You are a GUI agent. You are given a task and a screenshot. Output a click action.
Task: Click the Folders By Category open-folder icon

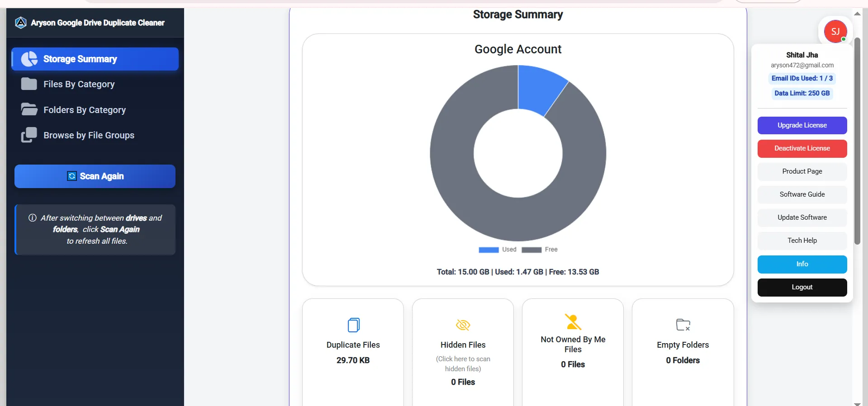(29, 109)
